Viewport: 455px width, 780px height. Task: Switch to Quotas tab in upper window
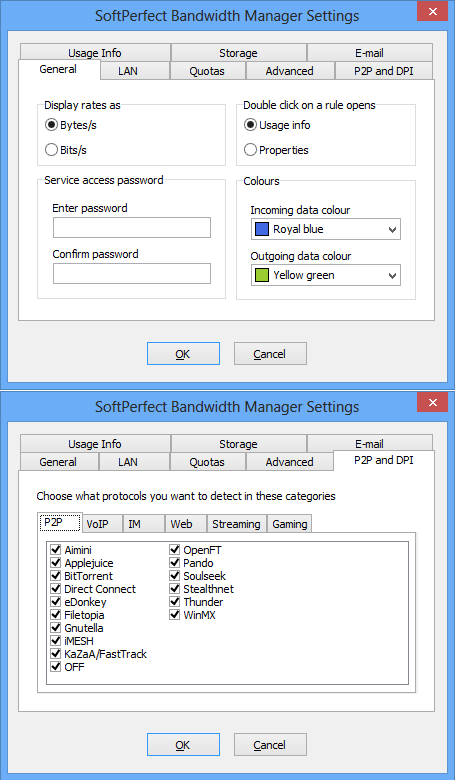[x=207, y=71]
